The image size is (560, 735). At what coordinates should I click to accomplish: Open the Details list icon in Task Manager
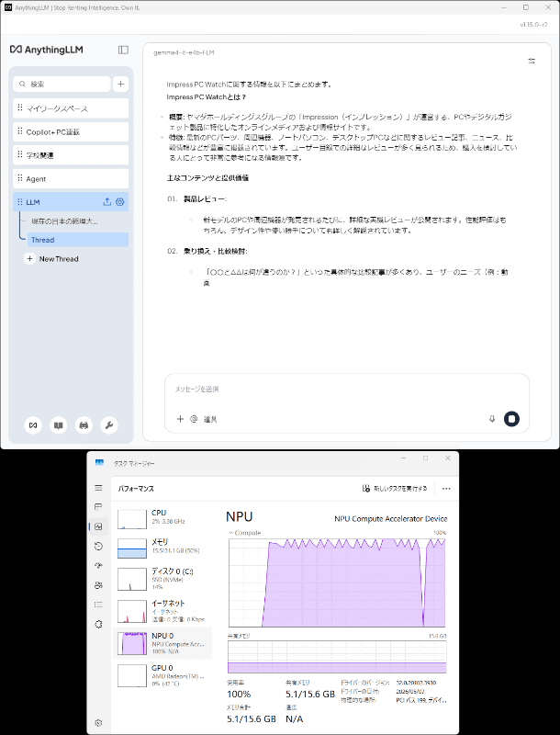pos(98,605)
